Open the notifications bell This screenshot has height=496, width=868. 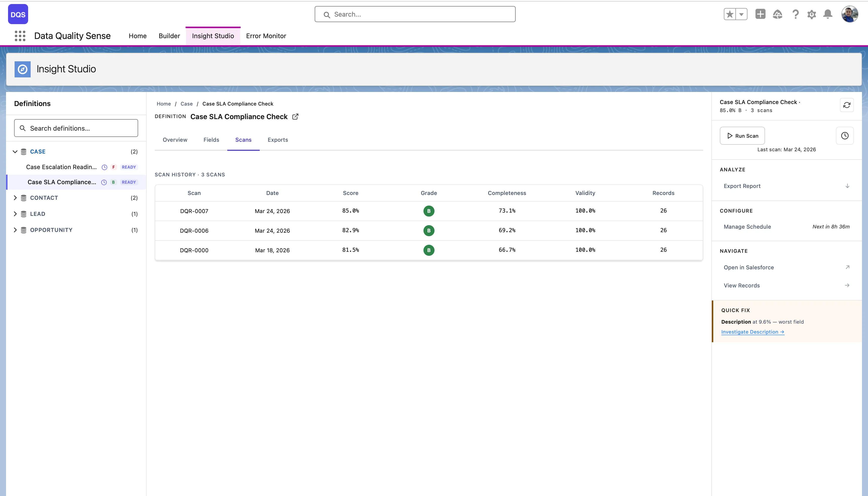tap(828, 14)
